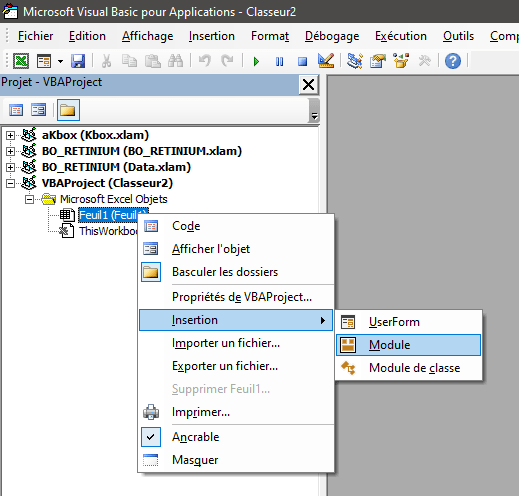Click the Reset stop icon in the toolbar
This screenshot has width=519, height=496.
click(302, 61)
